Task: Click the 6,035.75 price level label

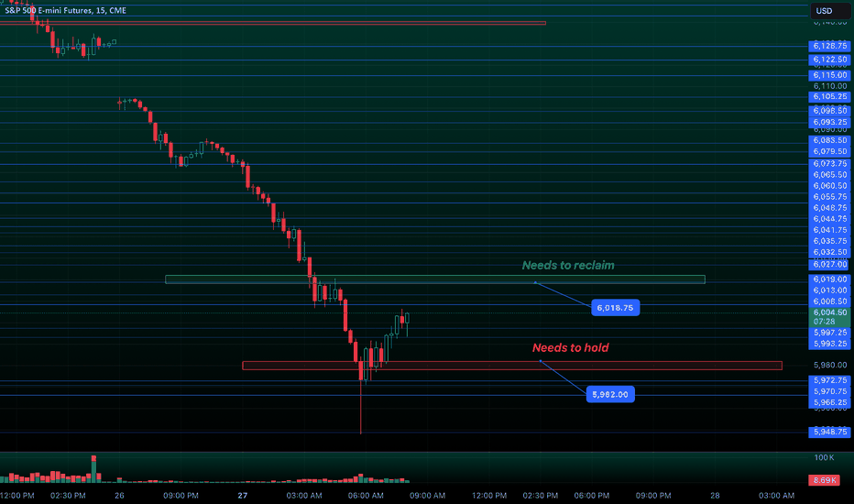Action: click(830, 241)
